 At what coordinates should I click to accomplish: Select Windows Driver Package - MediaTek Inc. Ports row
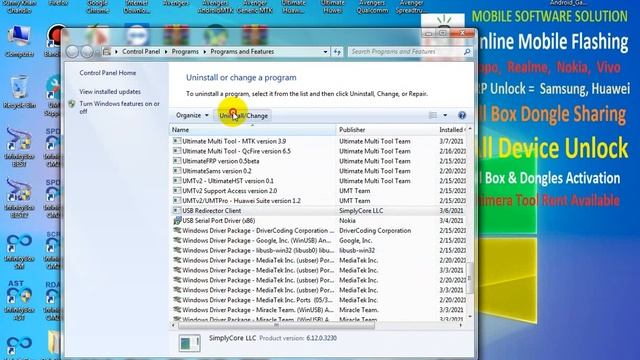(318, 300)
